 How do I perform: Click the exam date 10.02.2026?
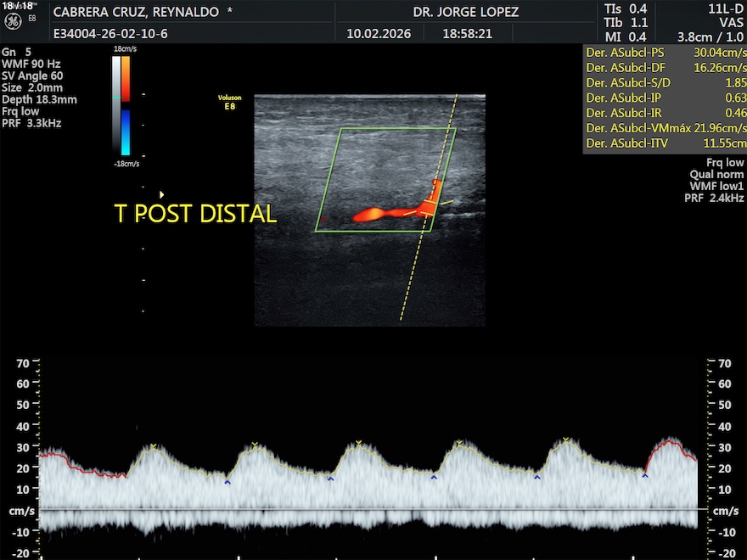coord(379,34)
